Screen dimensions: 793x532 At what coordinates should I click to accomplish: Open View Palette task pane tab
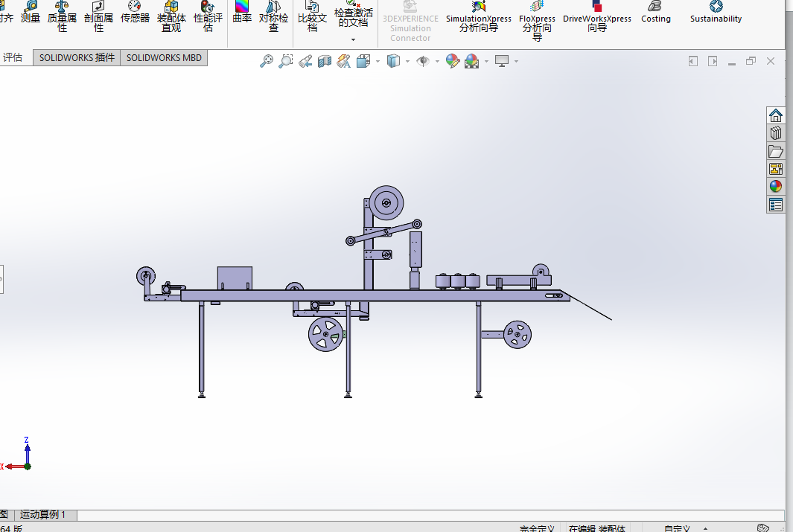coord(776,169)
